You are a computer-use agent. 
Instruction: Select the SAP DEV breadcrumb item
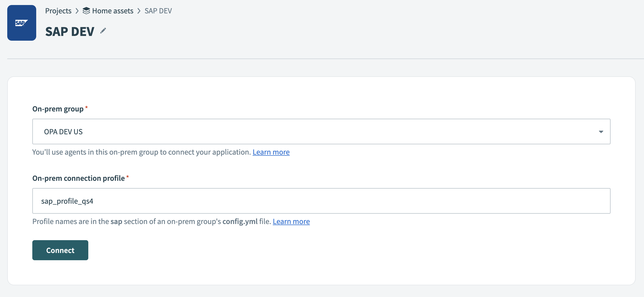(x=158, y=11)
